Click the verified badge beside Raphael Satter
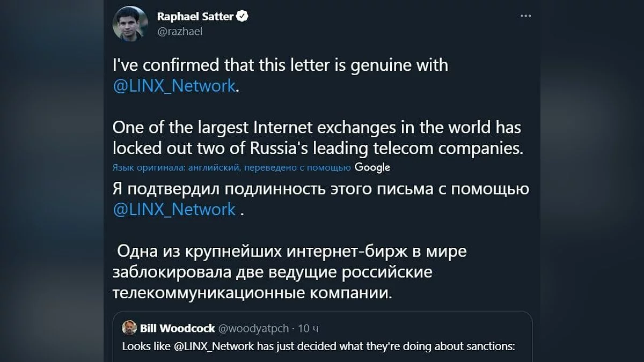 point(243,17)
